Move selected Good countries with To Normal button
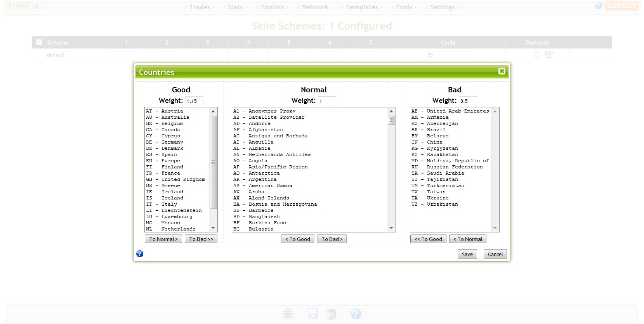Image resolution: width=644 pixels, height=324 pixels. (163, 239)
